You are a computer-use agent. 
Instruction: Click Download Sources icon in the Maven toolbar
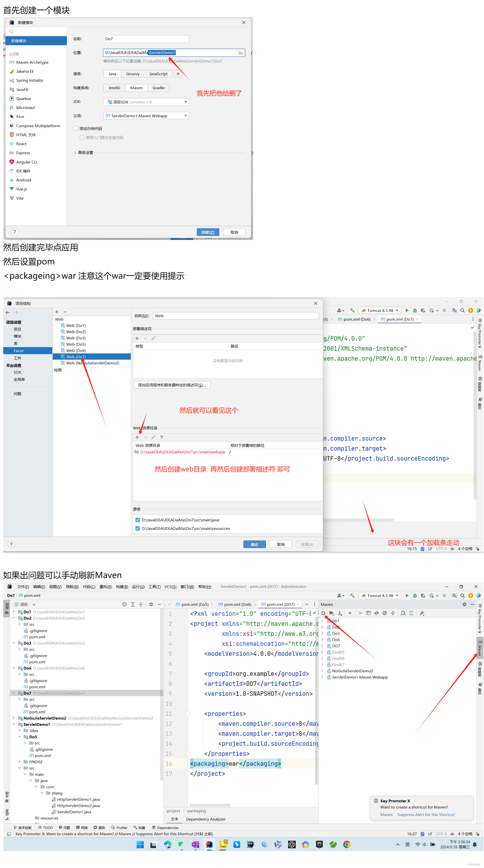[x=340, y=613]
